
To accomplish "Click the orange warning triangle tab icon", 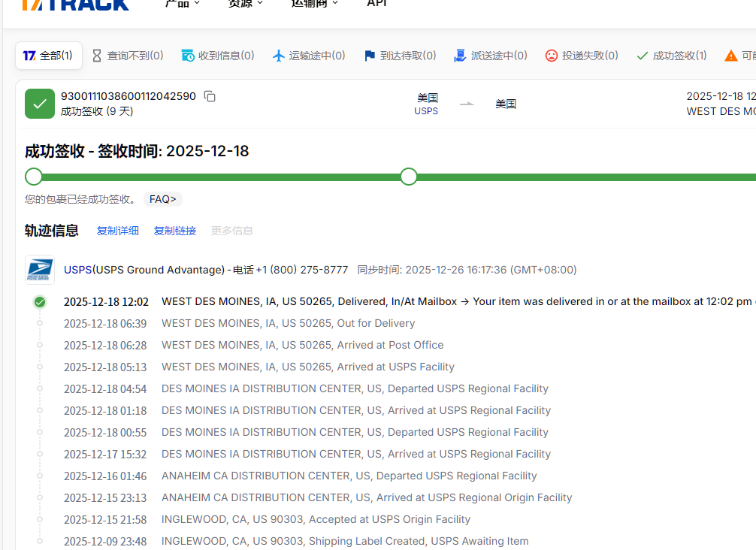I will [x=731, y=56].
